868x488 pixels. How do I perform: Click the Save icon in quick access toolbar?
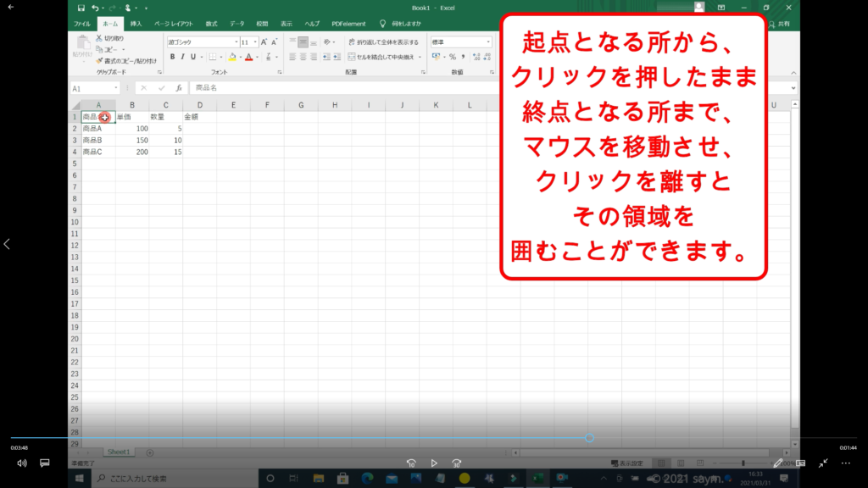click(81, 8)
